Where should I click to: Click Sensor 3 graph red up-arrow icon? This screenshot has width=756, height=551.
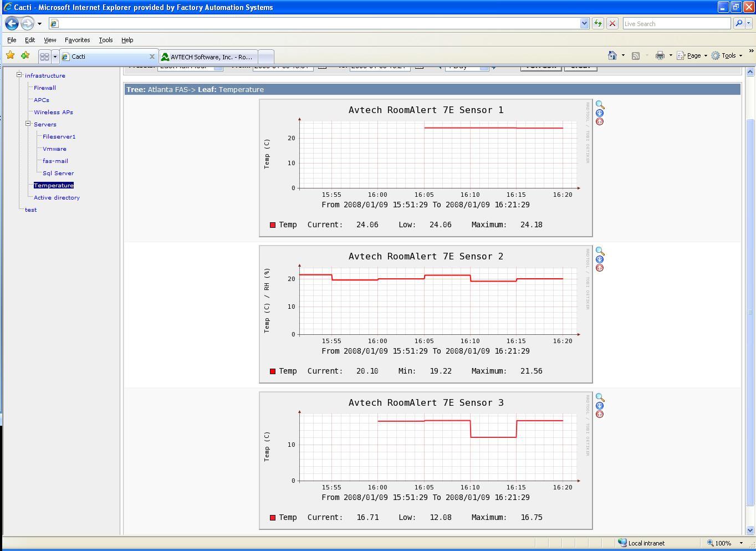point(600,414)
